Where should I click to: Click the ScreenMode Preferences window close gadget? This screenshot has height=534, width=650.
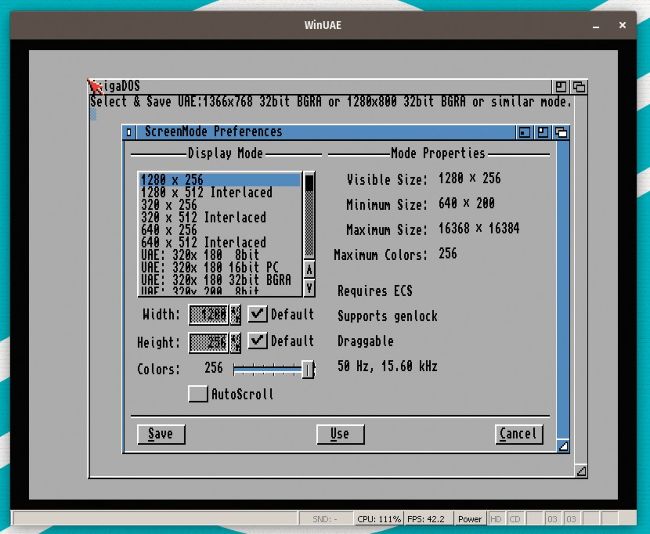(x=128, y=132)
